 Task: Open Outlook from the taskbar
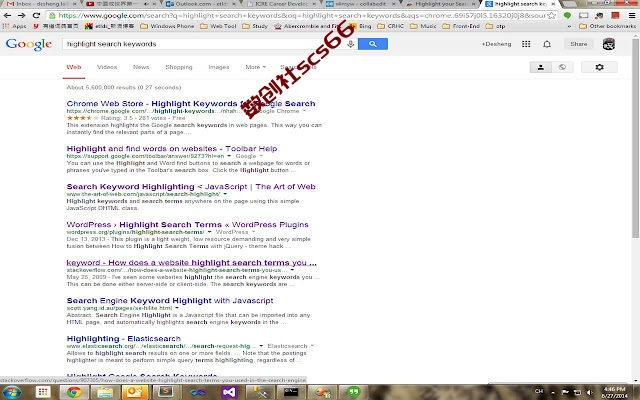click(134, 392)
